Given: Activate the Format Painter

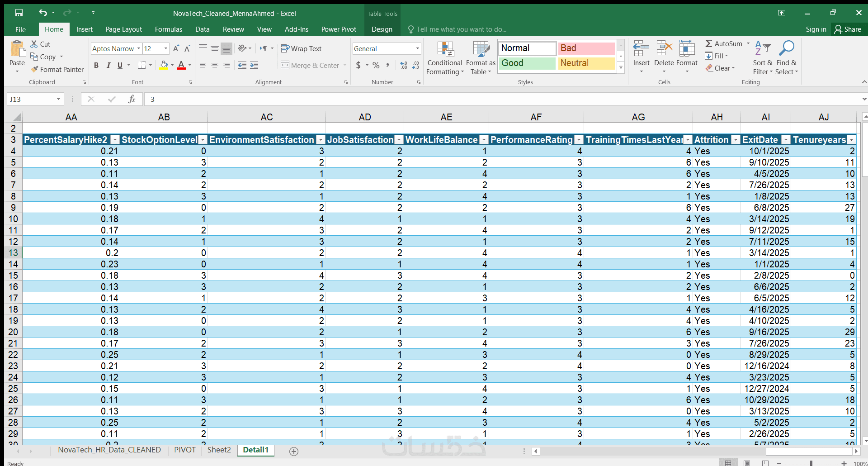Looking at the screenshot, I should [57, 69].
